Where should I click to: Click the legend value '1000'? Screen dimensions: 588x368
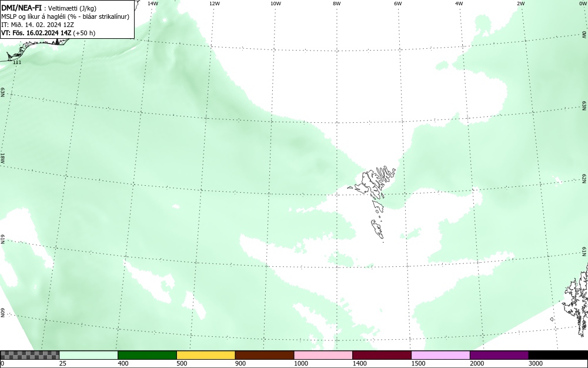point(300,363)
